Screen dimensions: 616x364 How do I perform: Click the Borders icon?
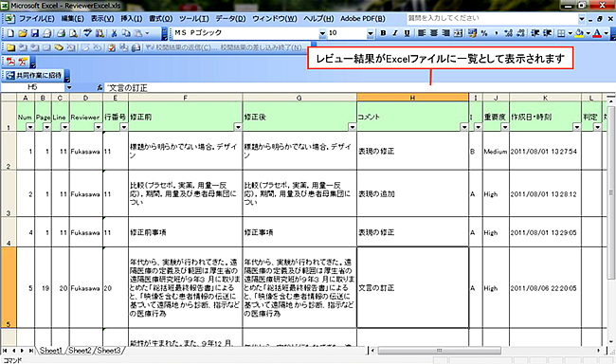[561, 33]
